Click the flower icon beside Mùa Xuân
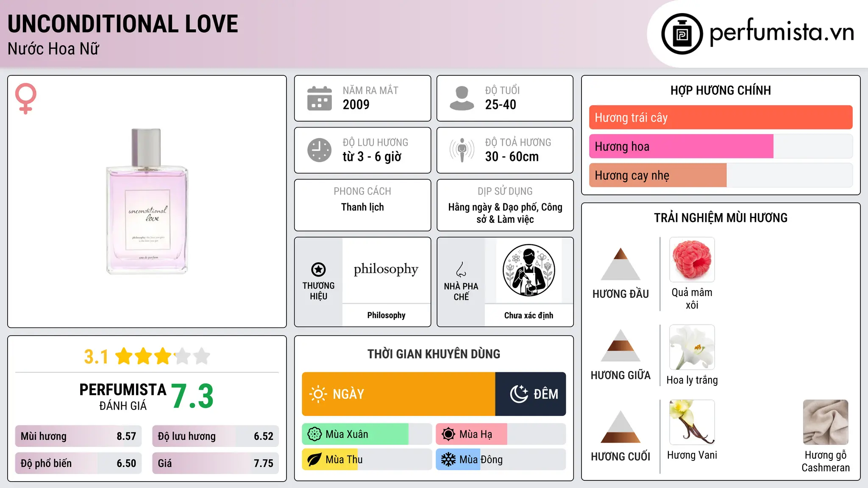 tap(314, 434)
